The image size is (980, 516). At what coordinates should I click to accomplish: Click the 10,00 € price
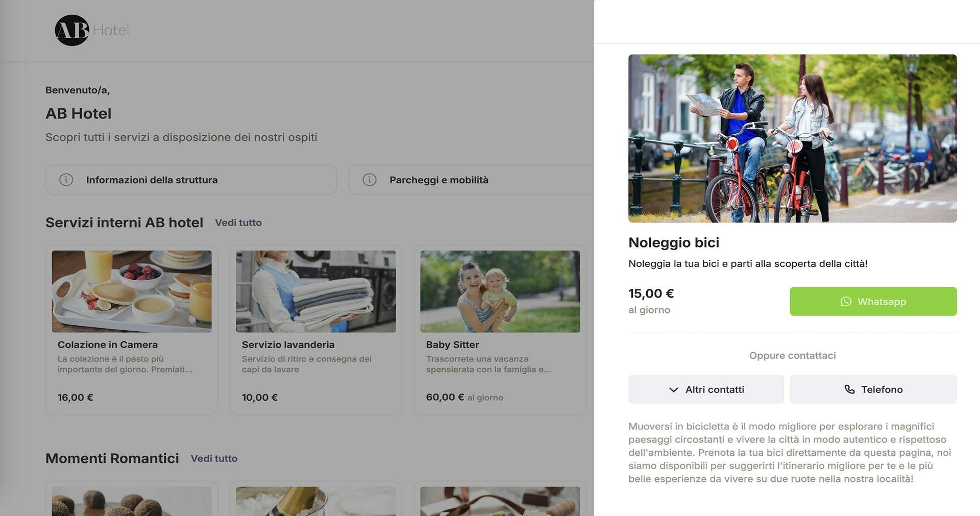tap(260, 397)
